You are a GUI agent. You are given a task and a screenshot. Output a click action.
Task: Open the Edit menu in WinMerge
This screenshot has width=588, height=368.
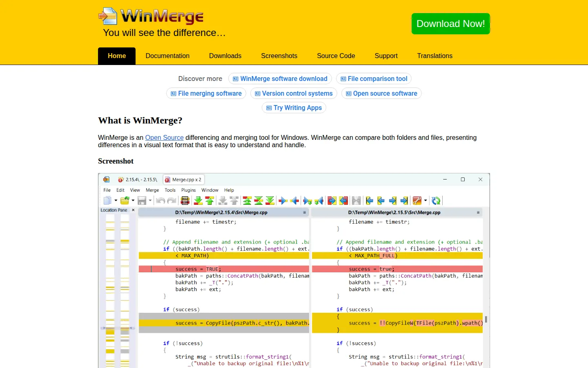pyautogui.click(x=120, y=190)
